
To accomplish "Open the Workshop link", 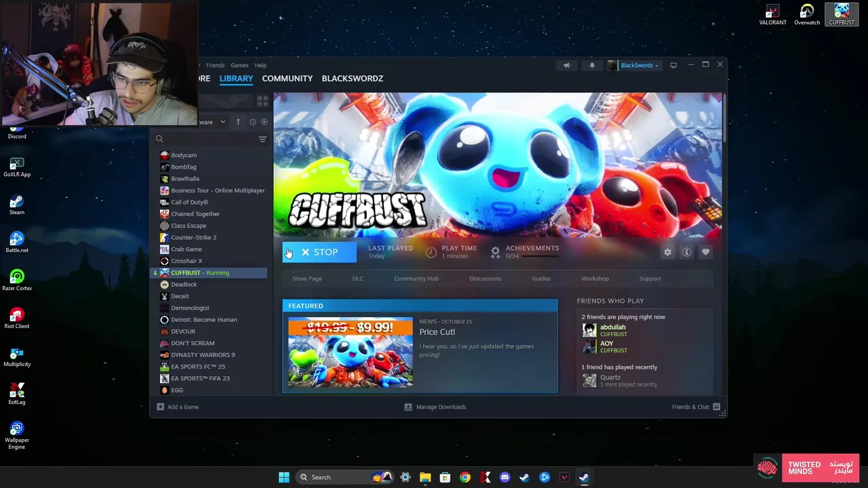I will point(595,279).
